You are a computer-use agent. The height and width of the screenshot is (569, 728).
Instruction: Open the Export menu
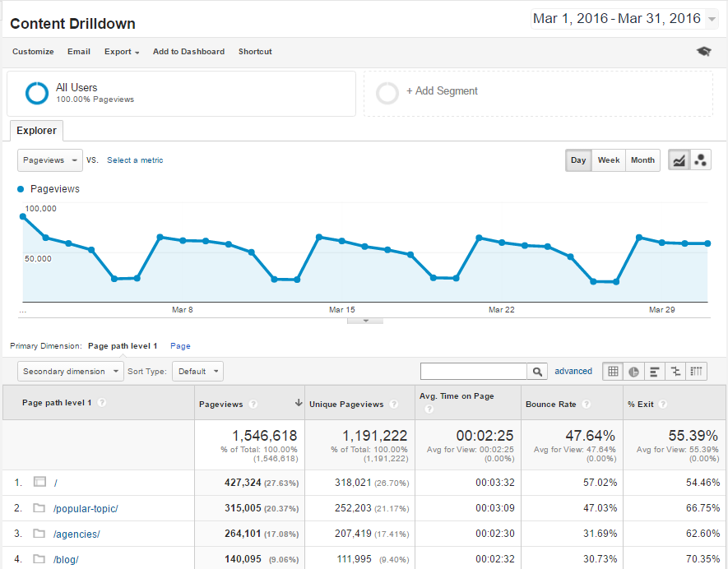[x=121, y=52]
